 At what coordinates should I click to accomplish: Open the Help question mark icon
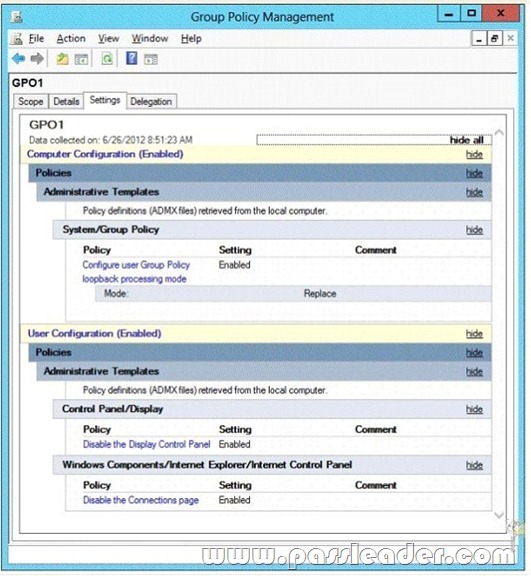(132, 58)
